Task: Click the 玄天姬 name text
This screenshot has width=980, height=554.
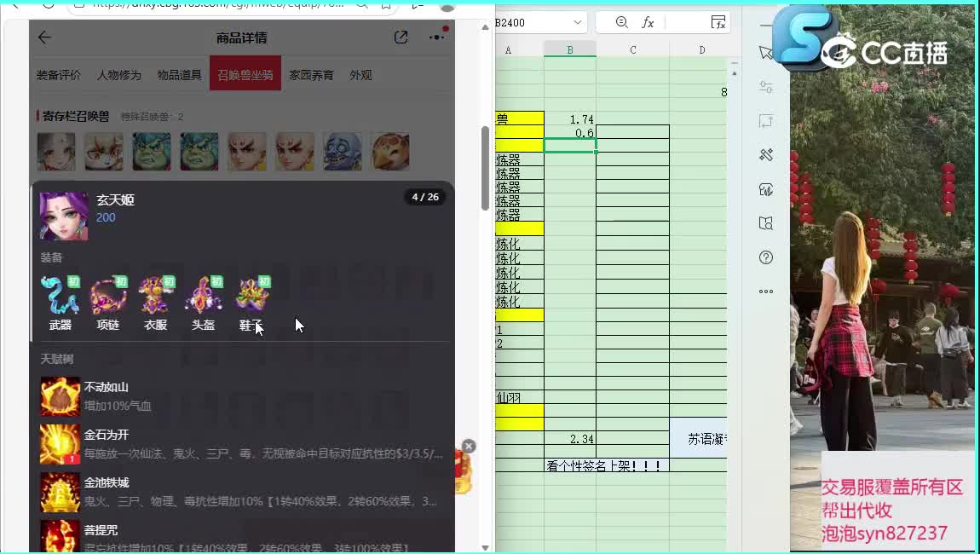Action: [x=116, y=200]
